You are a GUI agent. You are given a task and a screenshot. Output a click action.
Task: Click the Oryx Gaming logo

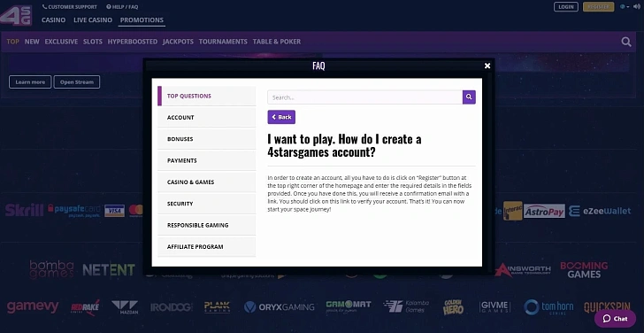point(280,306)
